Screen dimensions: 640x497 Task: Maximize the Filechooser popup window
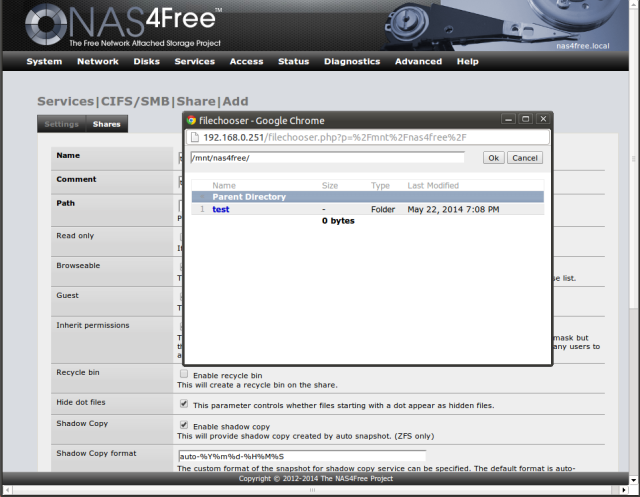pyautogui.click(x=526, y=119)
